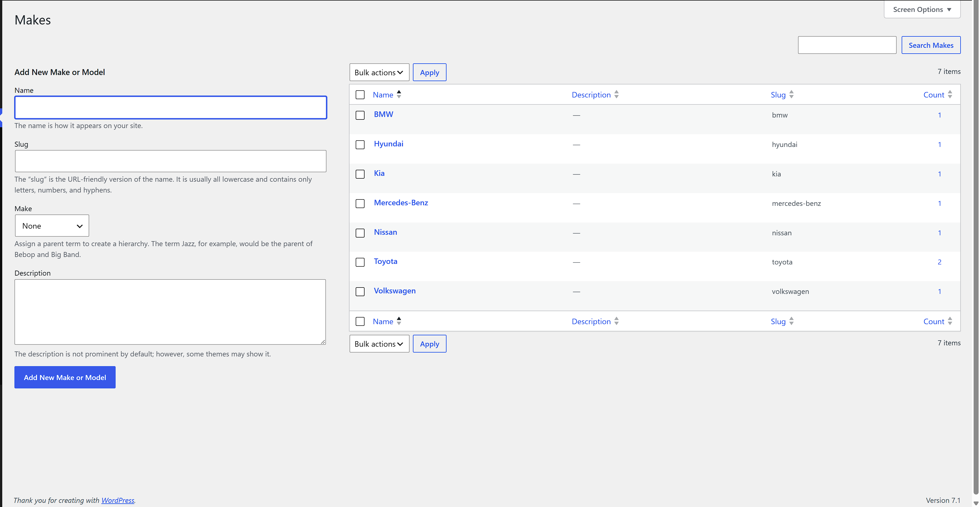Tick the Mercedes-Benz row checkbox
Viewport: 980px width, 507px height.
pos(360,203)
